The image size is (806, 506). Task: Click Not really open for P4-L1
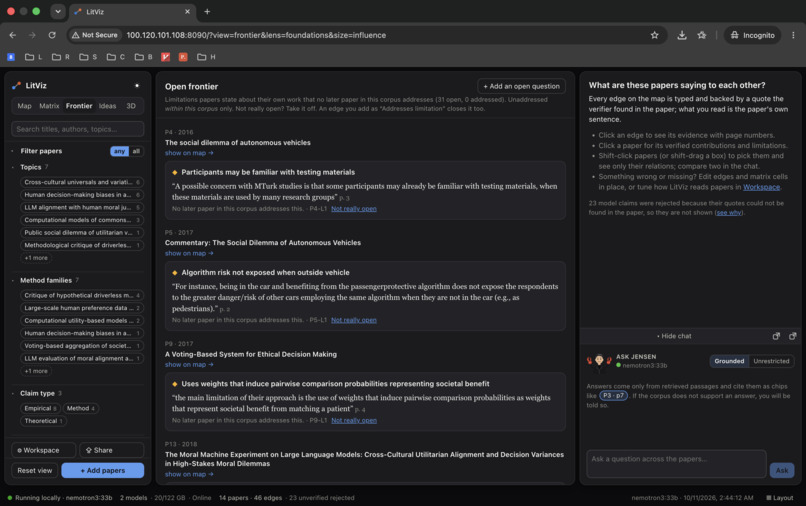[x=354, y=209]
